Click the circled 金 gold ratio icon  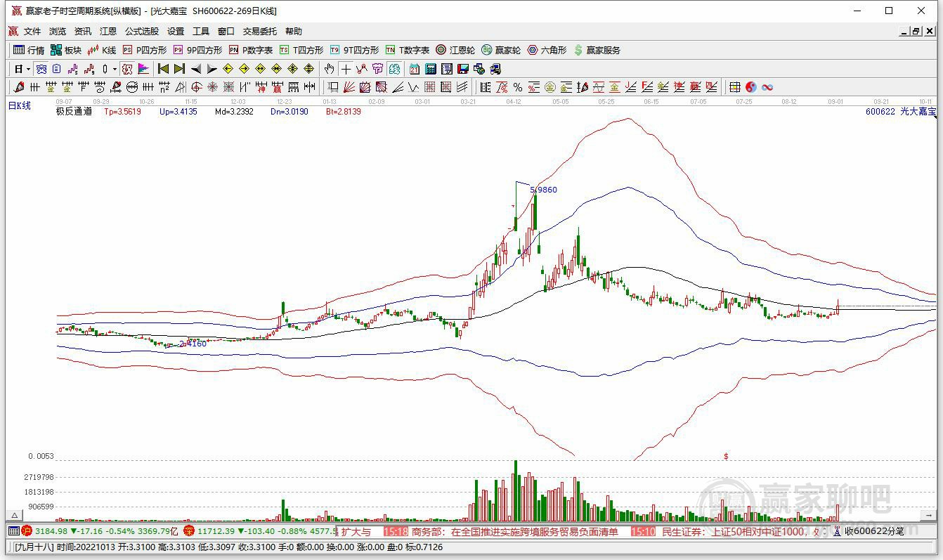[x=551, y=87]
